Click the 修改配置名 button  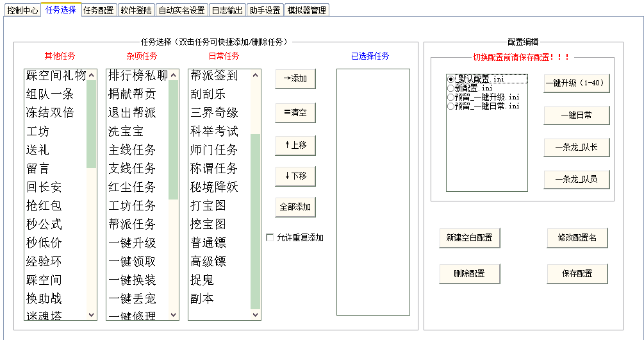tap(577, 237)
